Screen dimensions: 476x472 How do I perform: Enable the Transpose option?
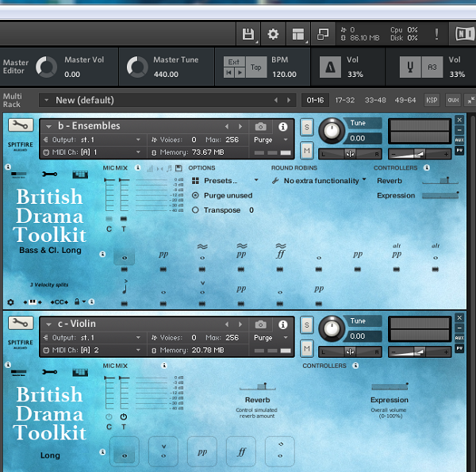pyautogui.click(x=195, y=209)
